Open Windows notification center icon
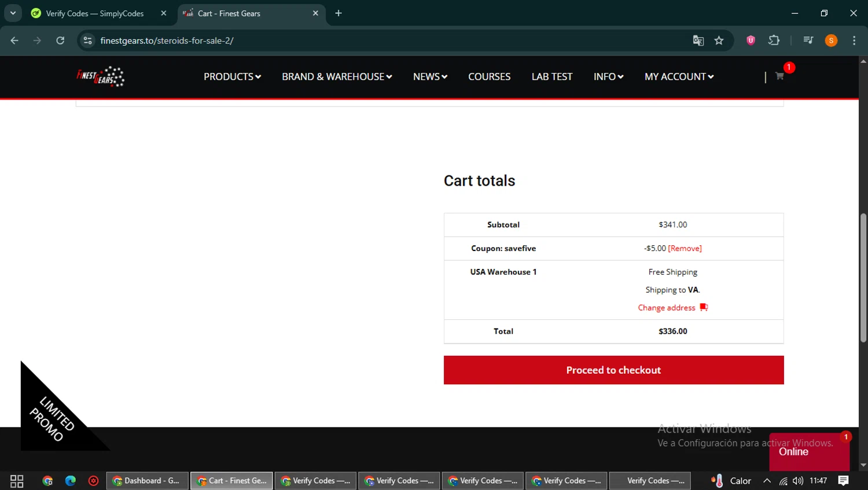The image size is (868, 490). tap(843, 481)
